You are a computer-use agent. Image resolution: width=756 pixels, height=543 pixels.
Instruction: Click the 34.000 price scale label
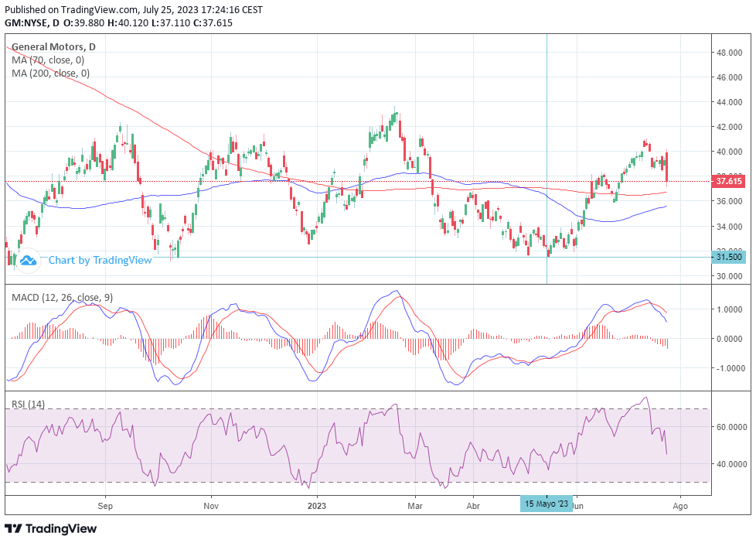tap(729, 227)
